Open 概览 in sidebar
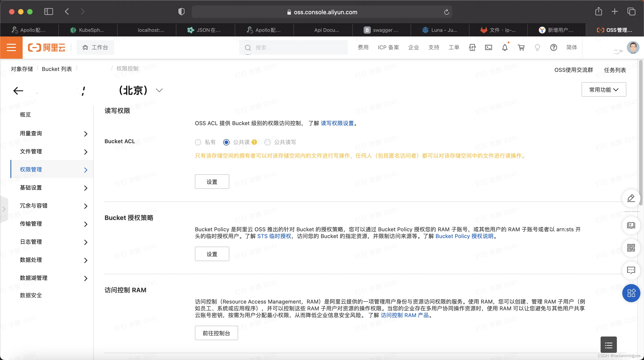644x360 pixels. coord(25,115)
